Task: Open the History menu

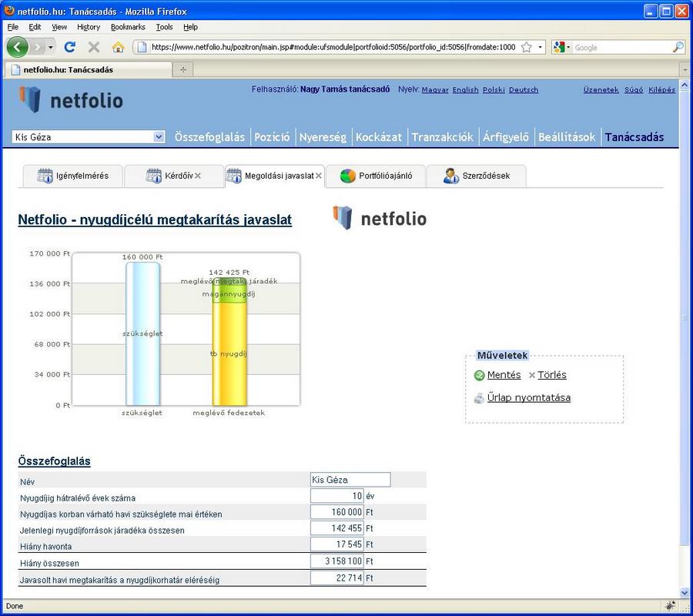Action: (x=89, y=27)
